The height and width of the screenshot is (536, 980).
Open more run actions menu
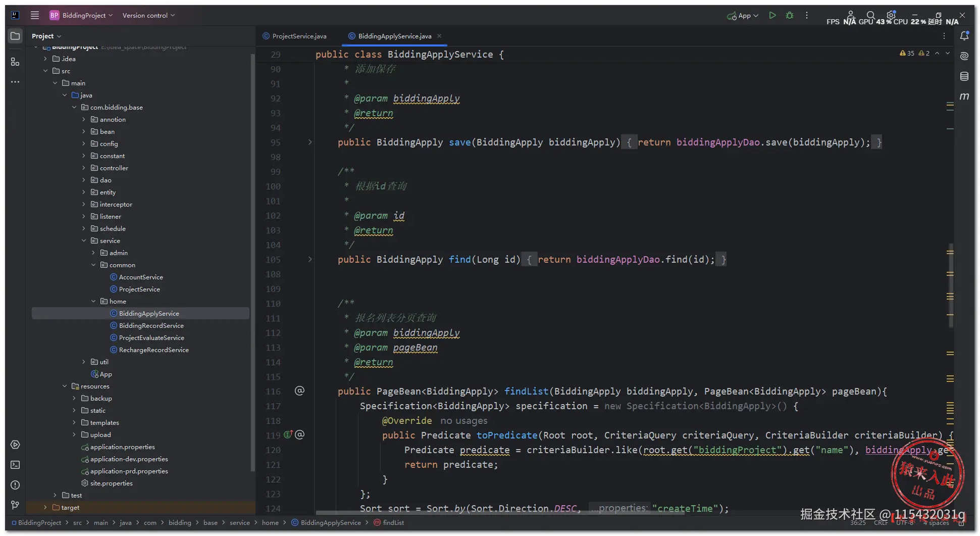tap(807, 15)
